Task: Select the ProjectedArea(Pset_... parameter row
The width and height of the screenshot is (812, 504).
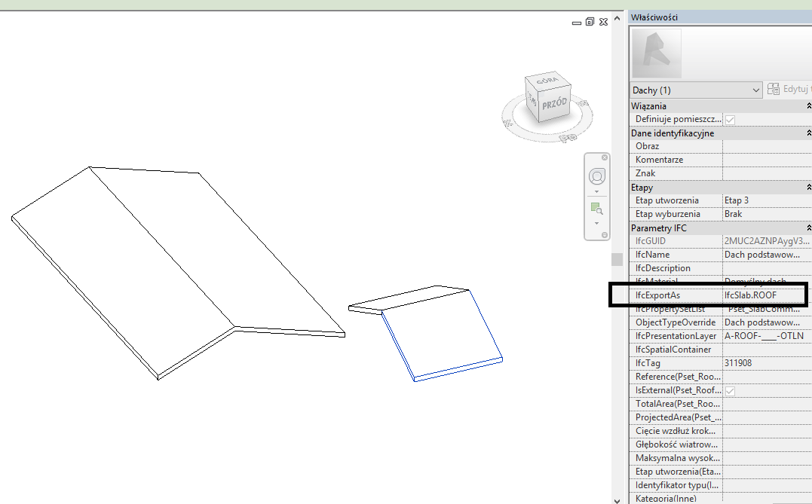Action: click(720, 417)
